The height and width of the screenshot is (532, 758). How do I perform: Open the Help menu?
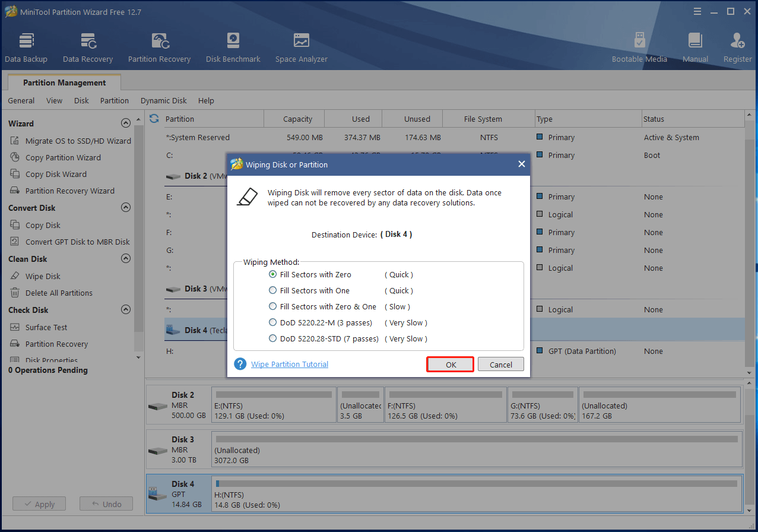point(206,100)
